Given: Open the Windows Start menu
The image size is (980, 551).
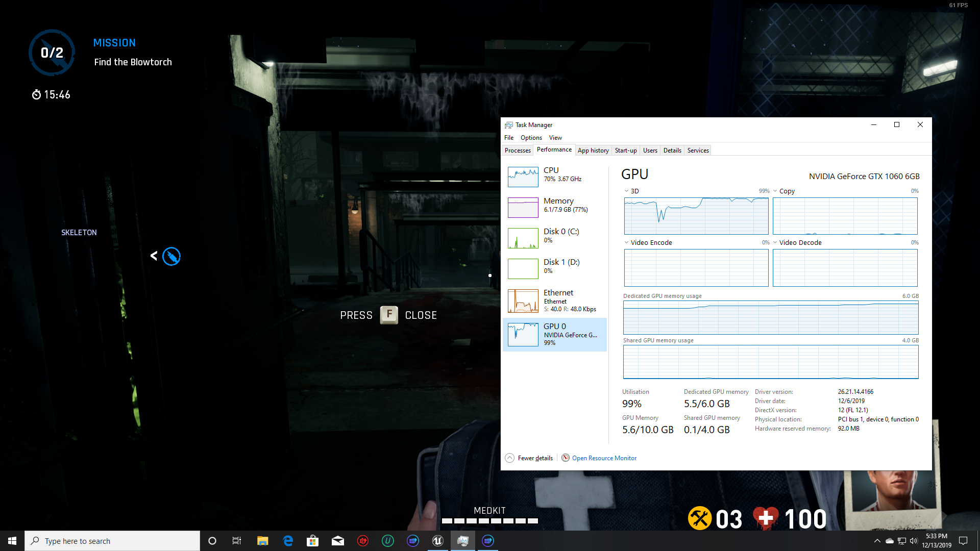Looking at the screenshot, I should 12,541.
